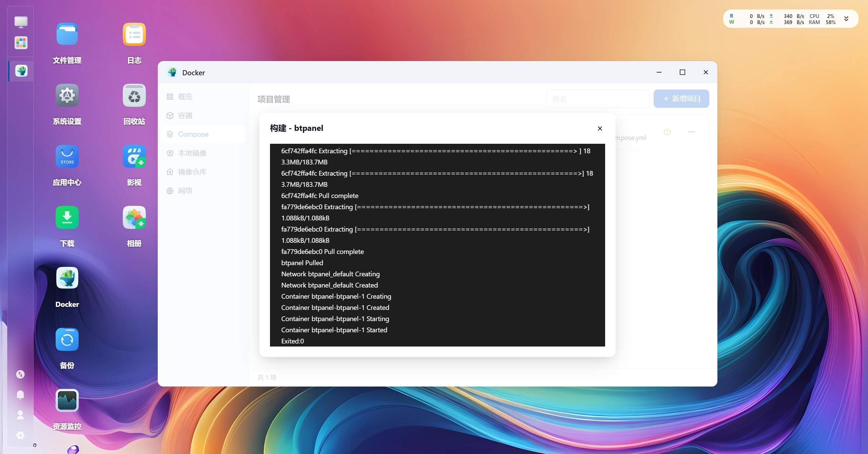Open the 影视 video app icon

[x=134, y=156]
